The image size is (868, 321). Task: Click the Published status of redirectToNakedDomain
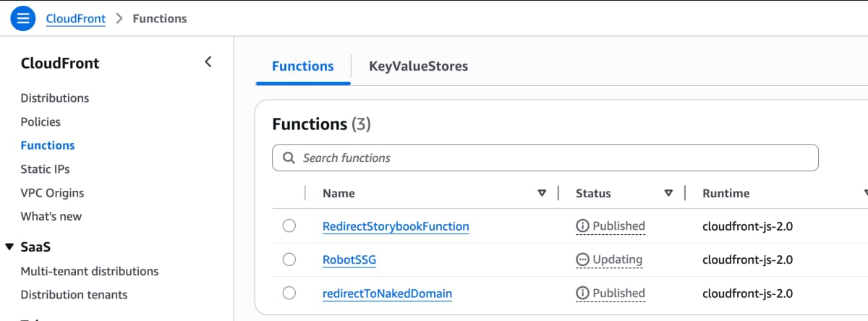pos(610,293)
